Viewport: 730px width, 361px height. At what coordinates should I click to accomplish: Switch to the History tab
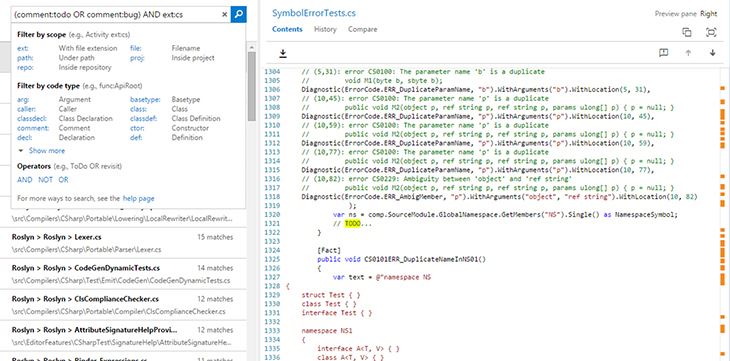(325, 29)
